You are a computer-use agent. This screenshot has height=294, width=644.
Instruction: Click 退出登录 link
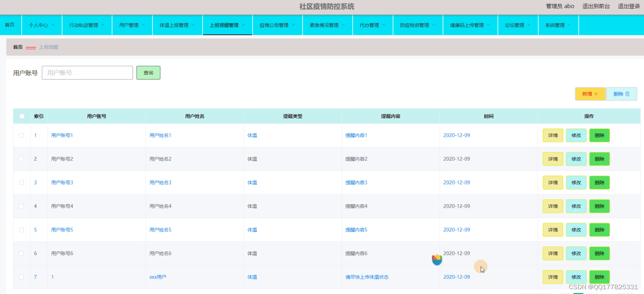click(629, 6)
